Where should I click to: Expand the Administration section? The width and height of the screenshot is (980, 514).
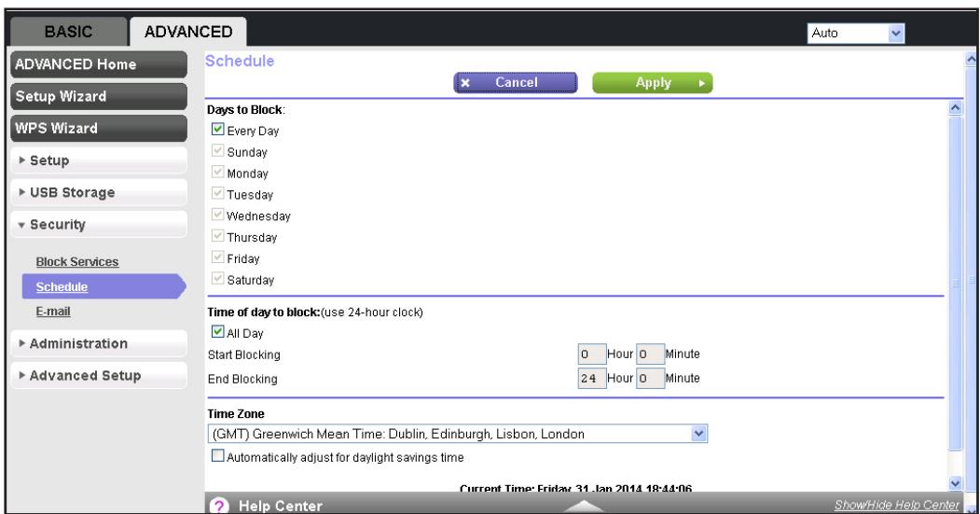point(99,343)
